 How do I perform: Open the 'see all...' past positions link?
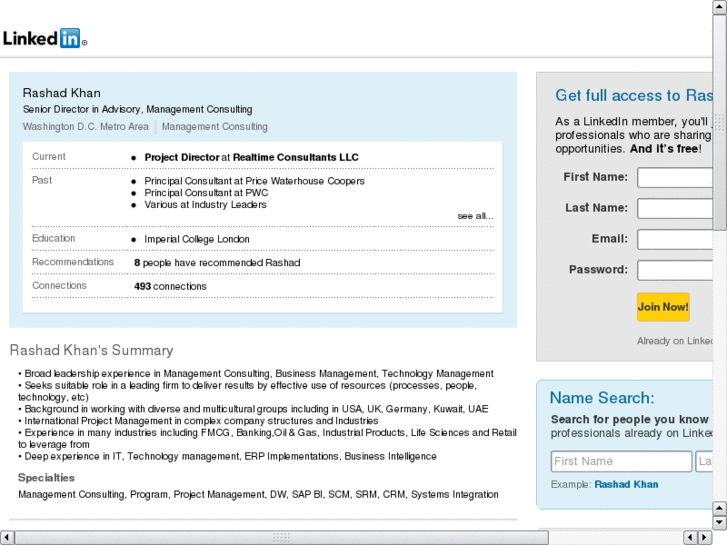[x=475, y=216]
